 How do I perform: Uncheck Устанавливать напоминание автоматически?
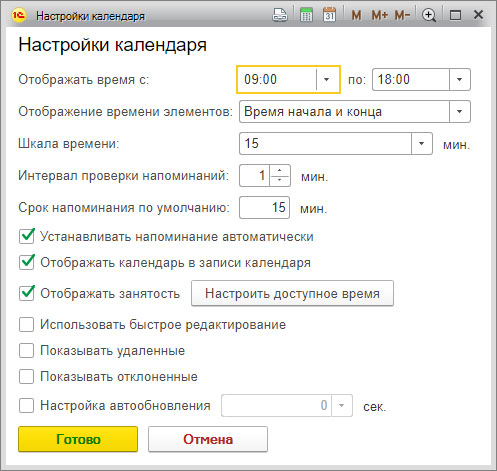pos(26,237)
